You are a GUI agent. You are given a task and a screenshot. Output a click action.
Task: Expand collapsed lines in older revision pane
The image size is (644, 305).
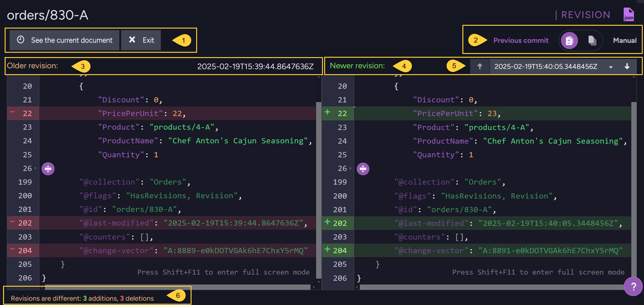(48, 169)
